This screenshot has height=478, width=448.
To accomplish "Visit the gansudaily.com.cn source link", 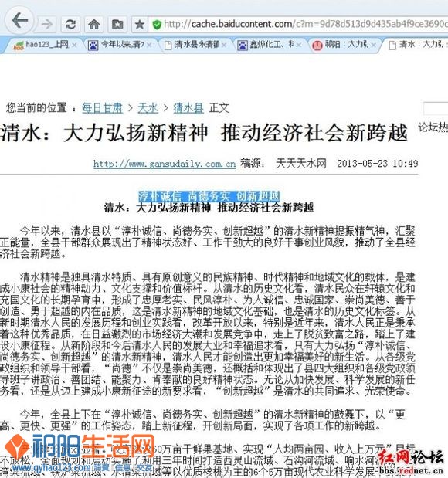I will (165, 164).
